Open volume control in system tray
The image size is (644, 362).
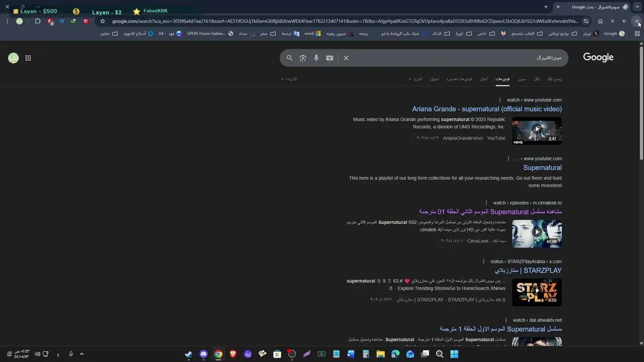37,354
